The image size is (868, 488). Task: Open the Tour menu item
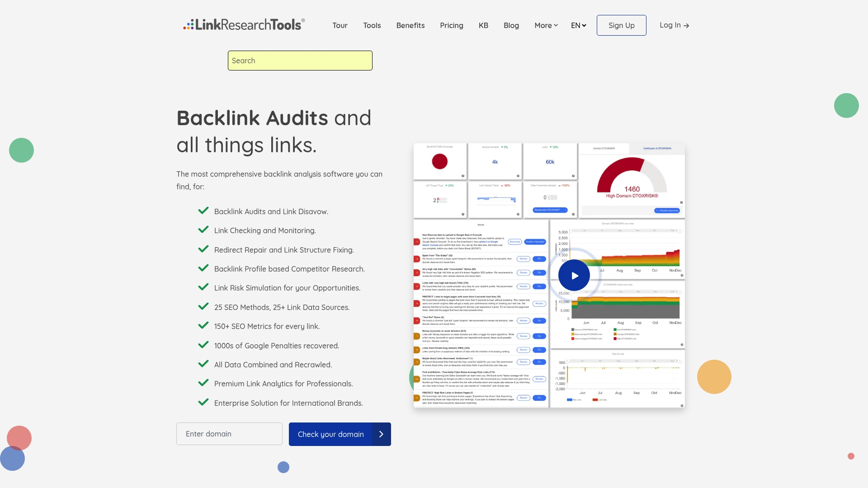click(x=340, y=25)
